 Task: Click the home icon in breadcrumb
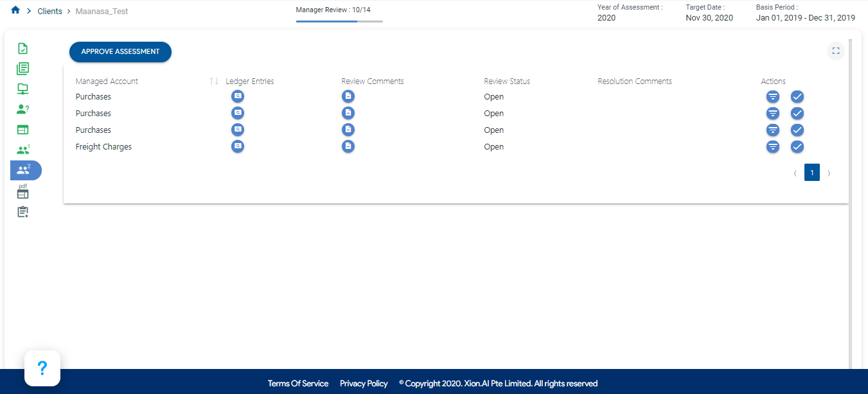point(15,11)
